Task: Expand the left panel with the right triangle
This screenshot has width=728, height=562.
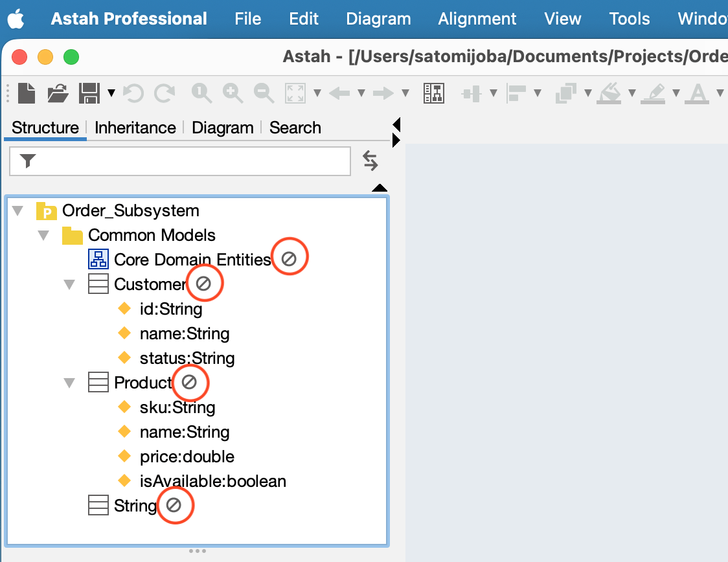Action: point(396,140)
